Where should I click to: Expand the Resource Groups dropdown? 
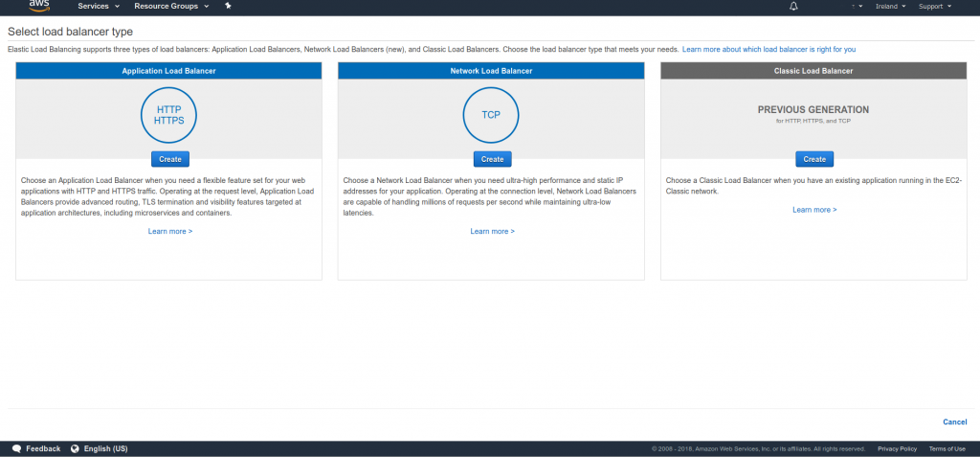point(172,6)
